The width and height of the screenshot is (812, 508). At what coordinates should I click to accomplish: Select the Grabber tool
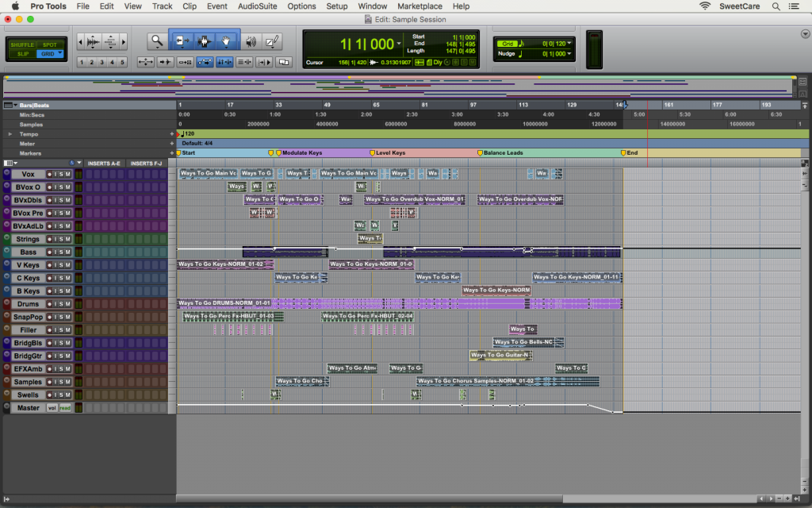point(226,40)
